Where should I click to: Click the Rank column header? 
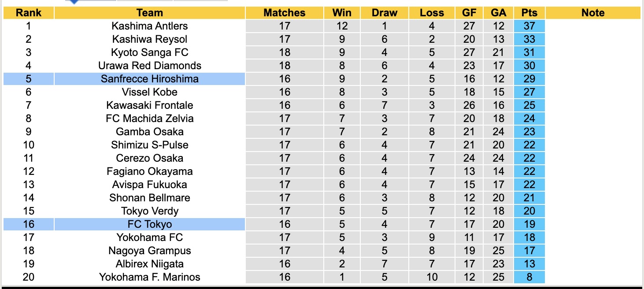pyautogui.click(x=29, y=13)
